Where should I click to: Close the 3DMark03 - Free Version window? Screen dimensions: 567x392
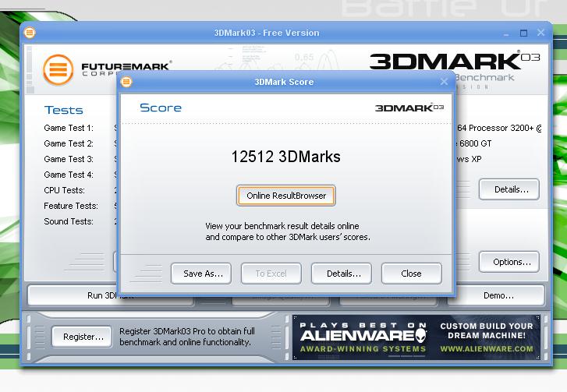coord(541,33)
